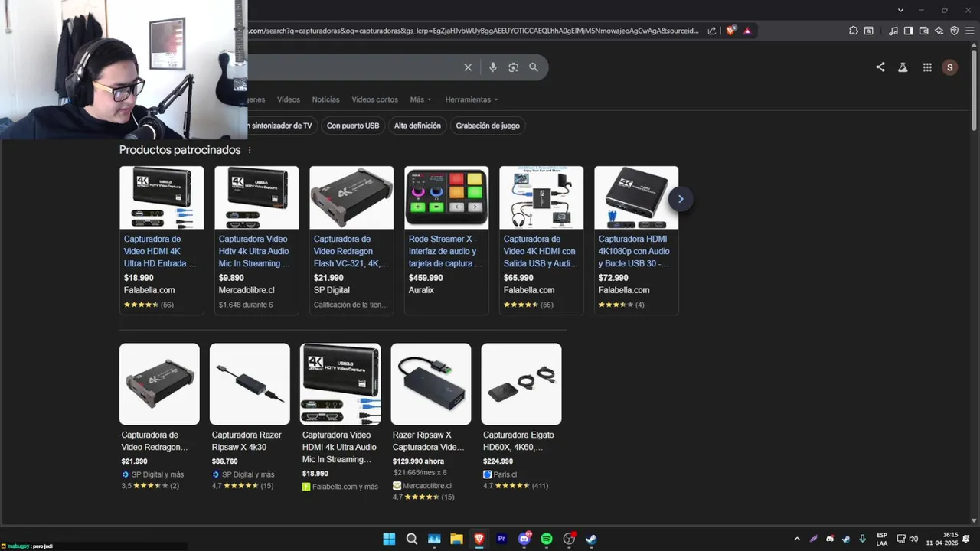
Task: Open Steam from the taskbar
Action: 591,539
